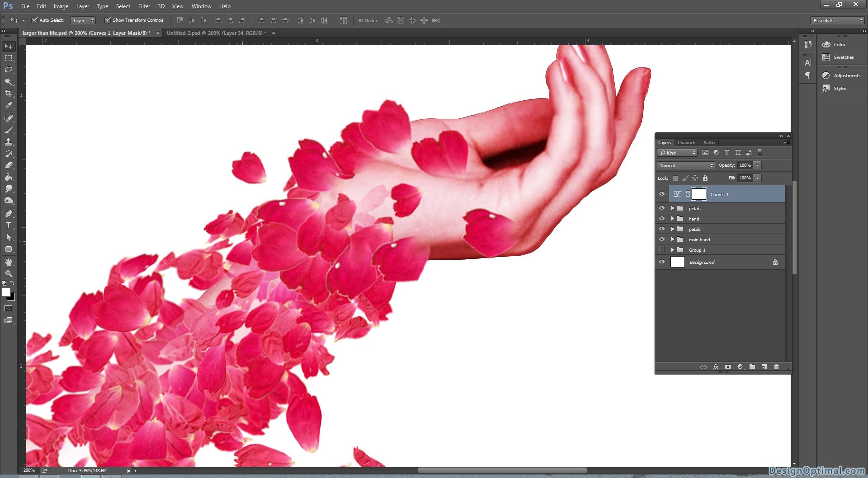
Task: Open the Essentials workspace dropdown
Action: tap(837, 20)
